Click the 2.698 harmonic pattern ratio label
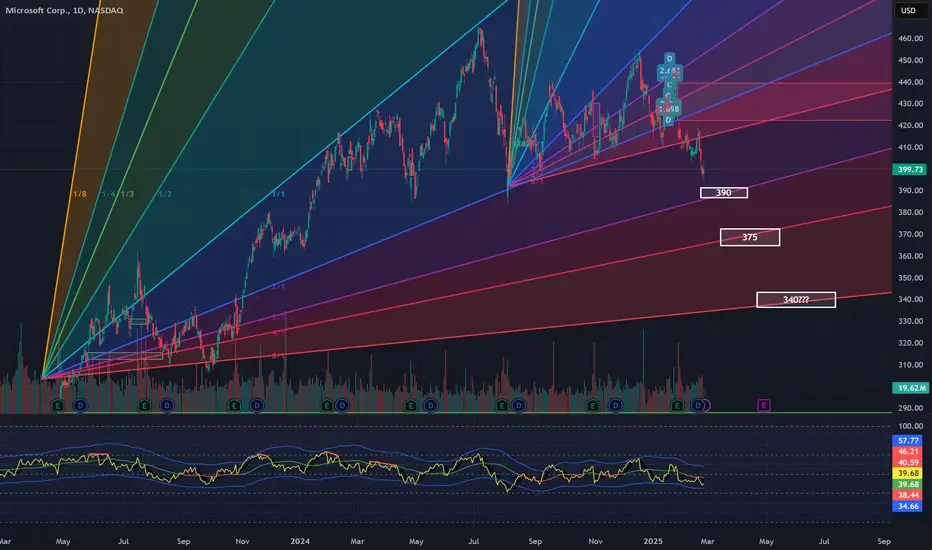 click(x=669, y=109)
